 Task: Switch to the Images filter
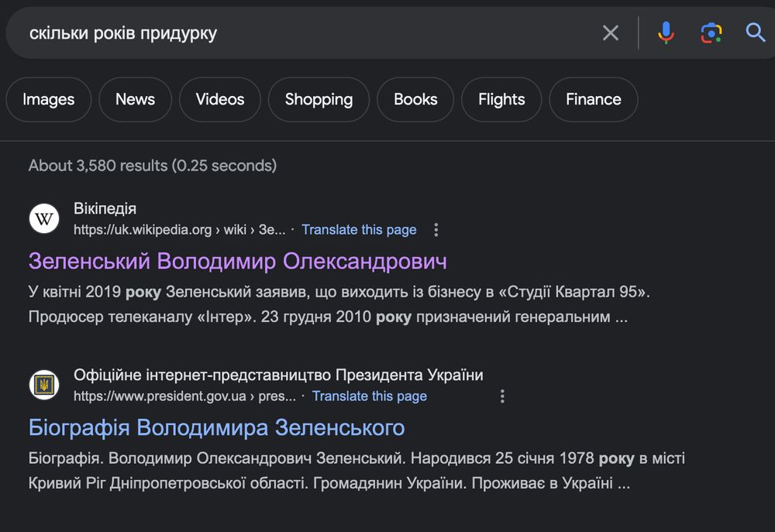coord(48,99)
